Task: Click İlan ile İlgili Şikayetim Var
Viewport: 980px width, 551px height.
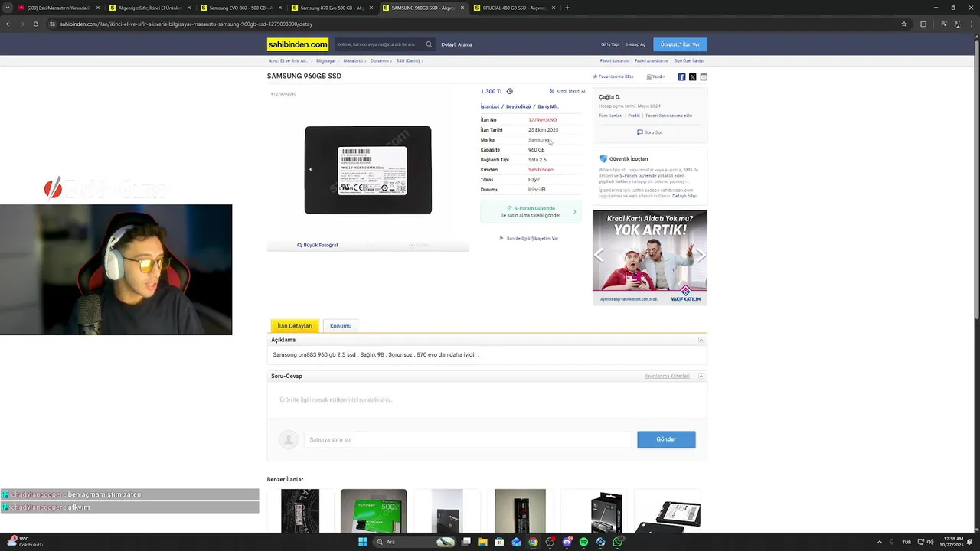Action: point(529,239)
